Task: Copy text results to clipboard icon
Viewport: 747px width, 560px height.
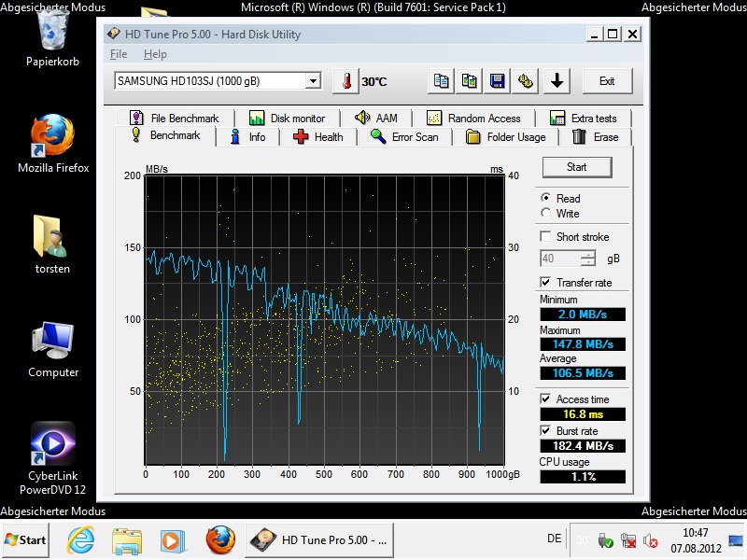Action: pos(441,81)
